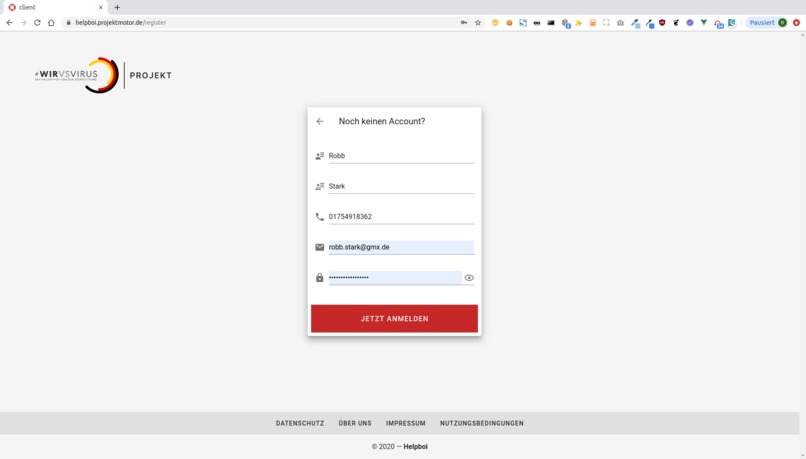Screen dimensions: 806x459
Task: Click the black rectangle extension icon
Action: (x=551, y=23)
